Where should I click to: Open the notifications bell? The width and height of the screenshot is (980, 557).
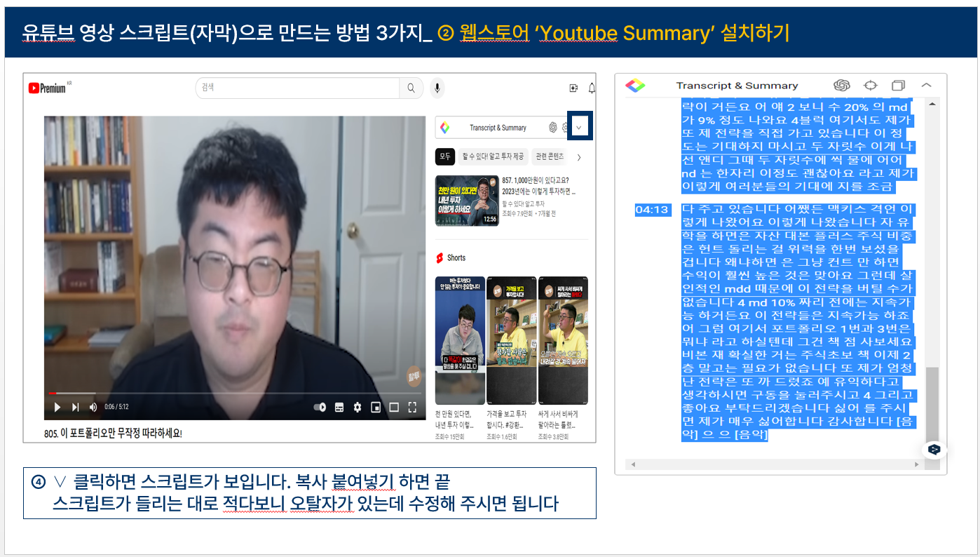pos(592,88)
